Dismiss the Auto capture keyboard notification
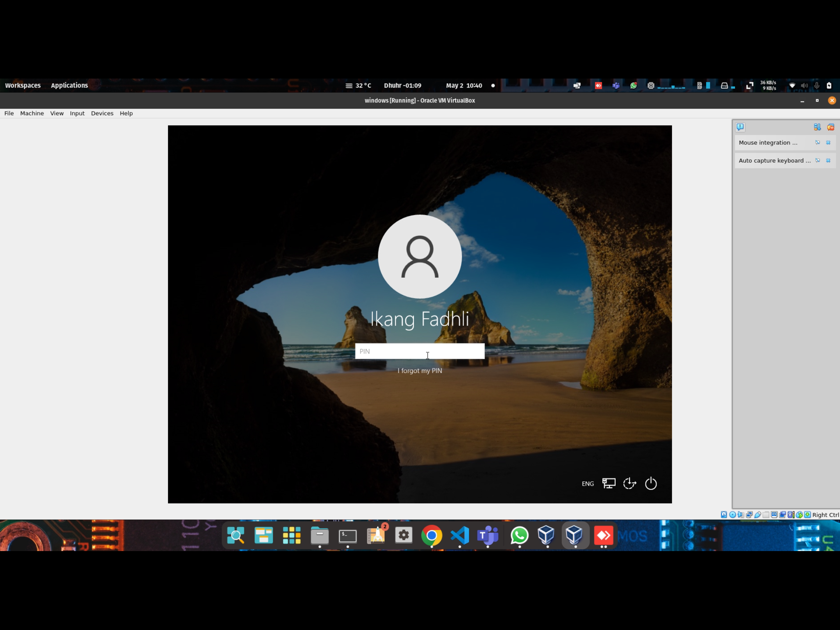This screenshot has width=840, height=630. (x=828, y=161)
